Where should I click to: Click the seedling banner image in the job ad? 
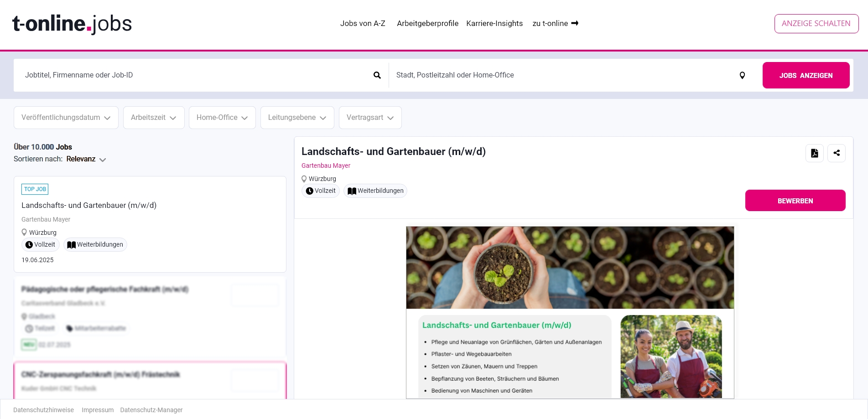click(x=570, y=268)
